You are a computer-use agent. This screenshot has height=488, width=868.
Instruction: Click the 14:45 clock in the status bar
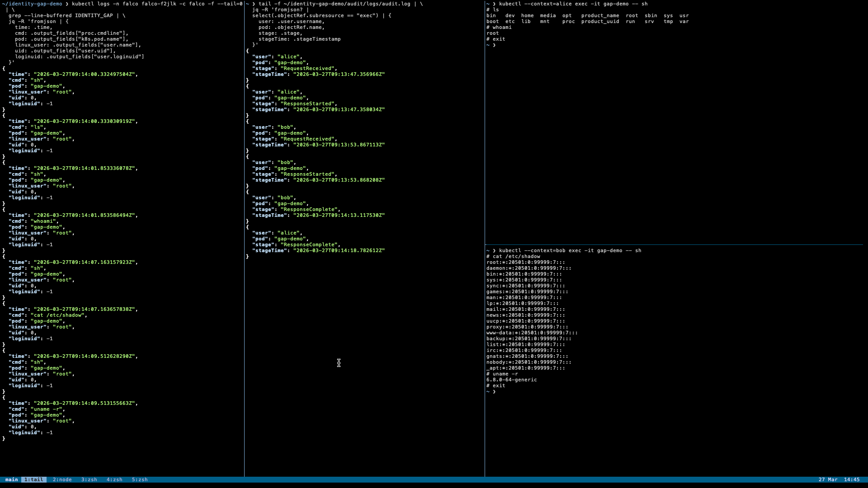853,479
